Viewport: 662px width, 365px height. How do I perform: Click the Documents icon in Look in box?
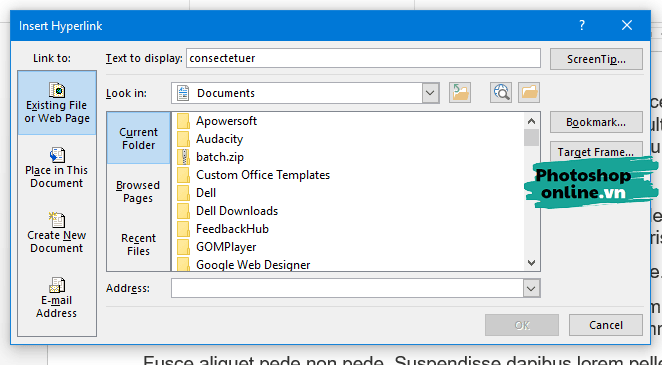point(183,93)
